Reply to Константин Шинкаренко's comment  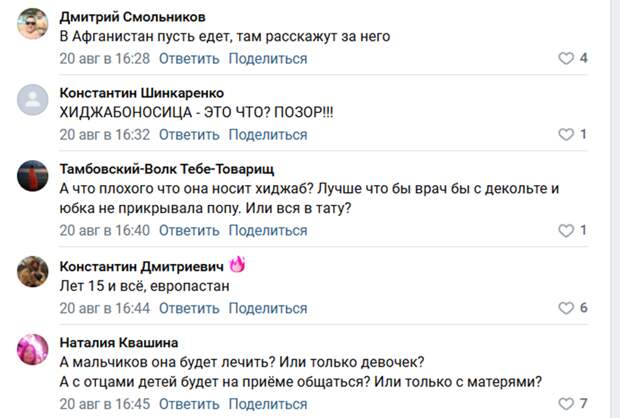pyautogui.click(x=188, y=135)
